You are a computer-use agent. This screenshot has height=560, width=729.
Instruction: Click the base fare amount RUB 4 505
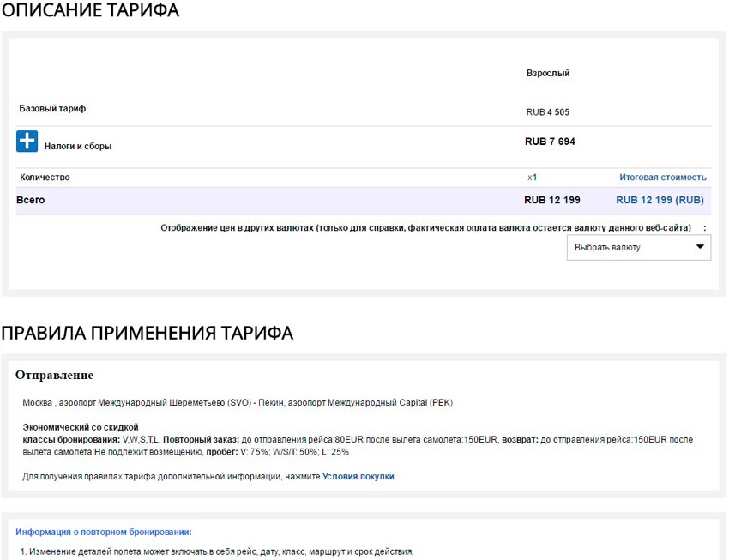coord(547,112)
